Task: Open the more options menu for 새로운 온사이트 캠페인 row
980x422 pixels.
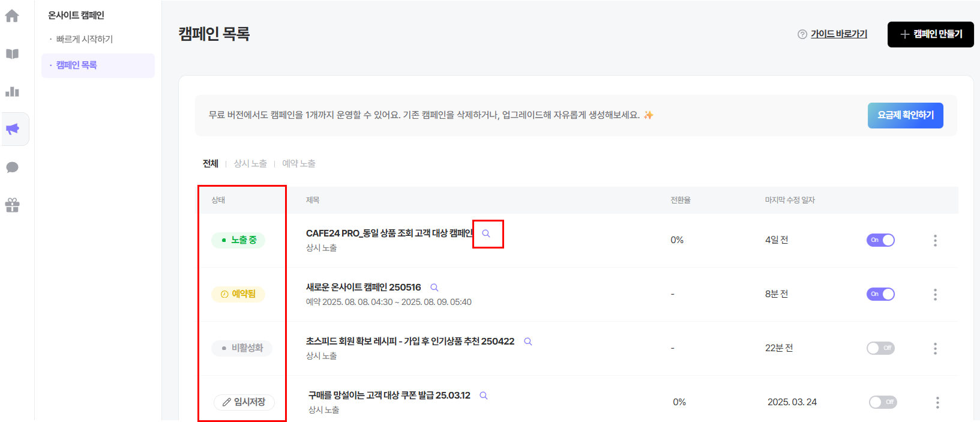Action: [x=935, y=294]
